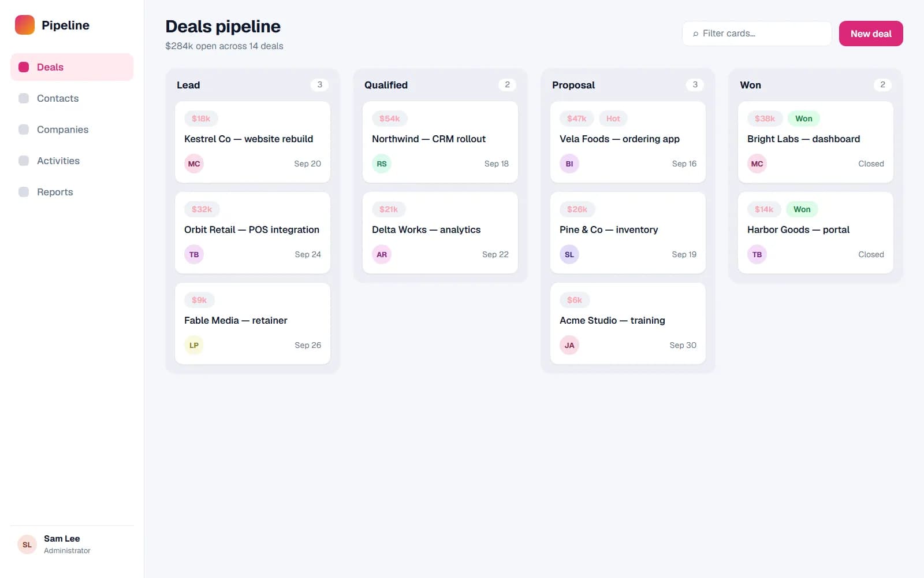Viewport: 924px width, 578px height.
Task: Open Reports in the sidebar
Action: (x=72, y=192)
